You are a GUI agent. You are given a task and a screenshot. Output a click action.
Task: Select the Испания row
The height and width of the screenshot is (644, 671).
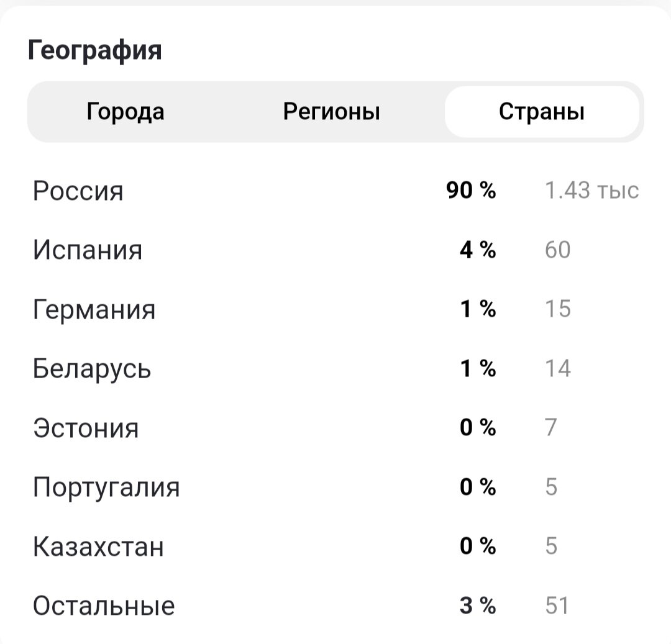pos(88,250)
